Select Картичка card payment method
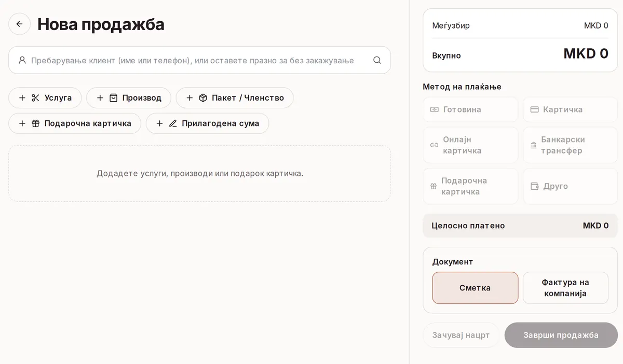This screenshot has height=364, width=623. tap(570, 109)
